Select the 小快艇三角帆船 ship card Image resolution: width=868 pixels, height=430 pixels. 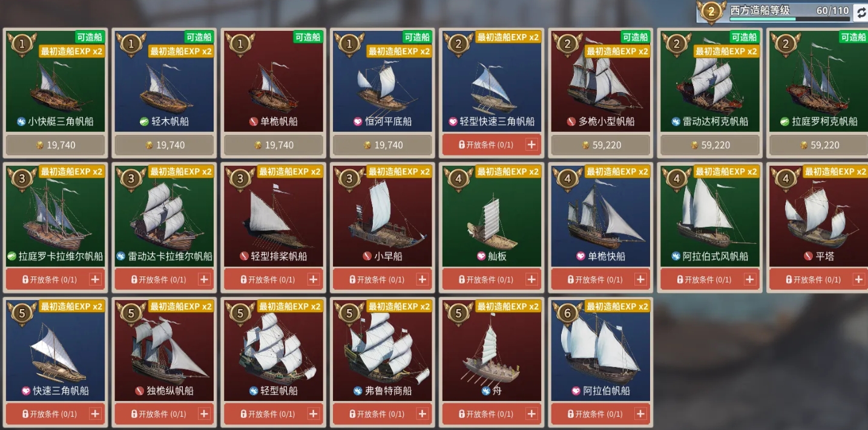[56, 80]
